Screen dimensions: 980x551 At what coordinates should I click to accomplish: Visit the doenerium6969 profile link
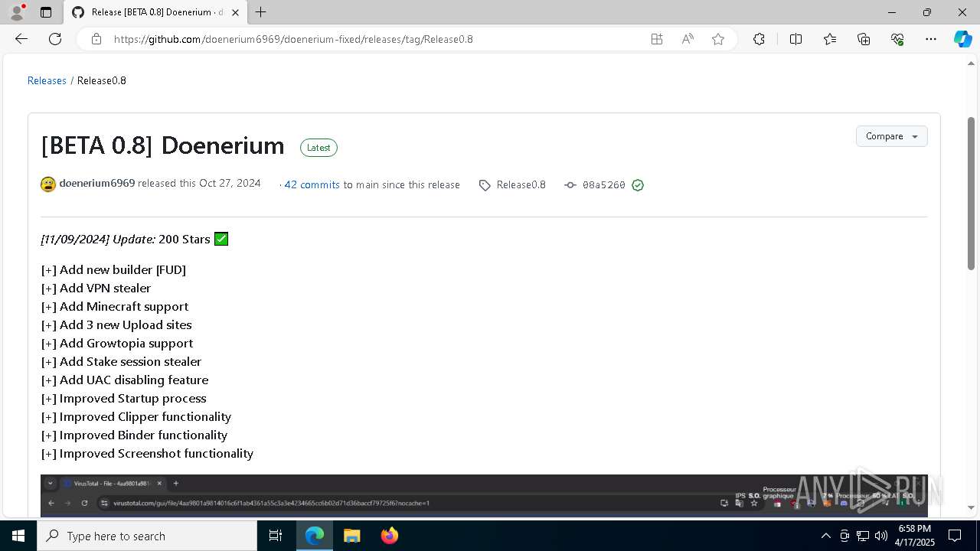tap(97, 184)
